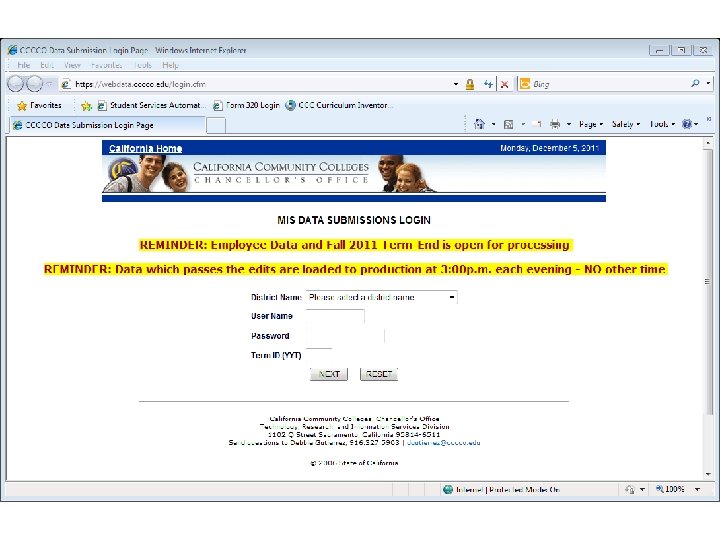Select the CCCCO Data Submission Login Page tab
Image resolution: width=720 pixels, height=540 pixels.
(107, 125)
